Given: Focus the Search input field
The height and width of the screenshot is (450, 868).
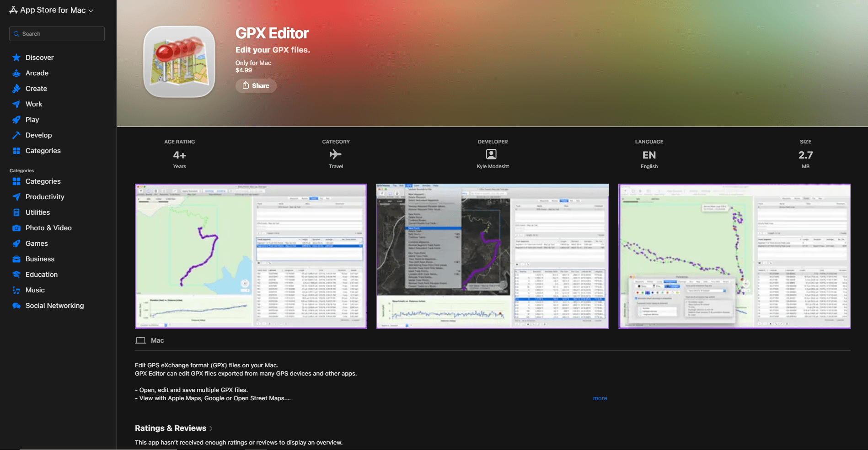Looking at the screenshot, I should [57, 34].
